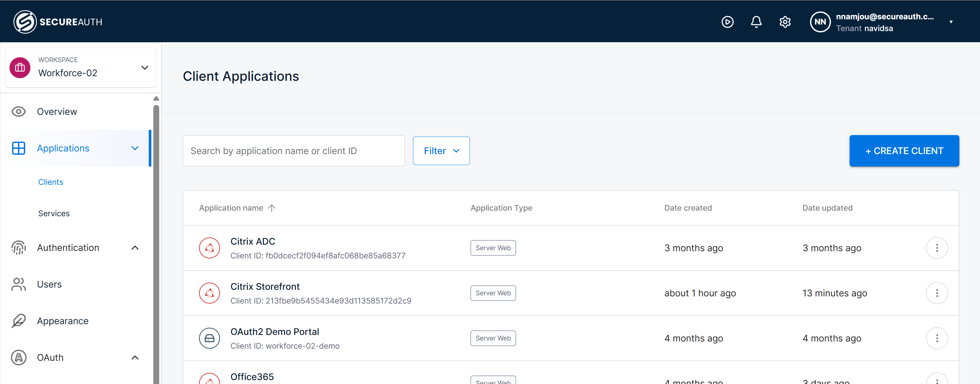Click the Users people icon
This screenshot has height=384, width=980.
(18, 284)
